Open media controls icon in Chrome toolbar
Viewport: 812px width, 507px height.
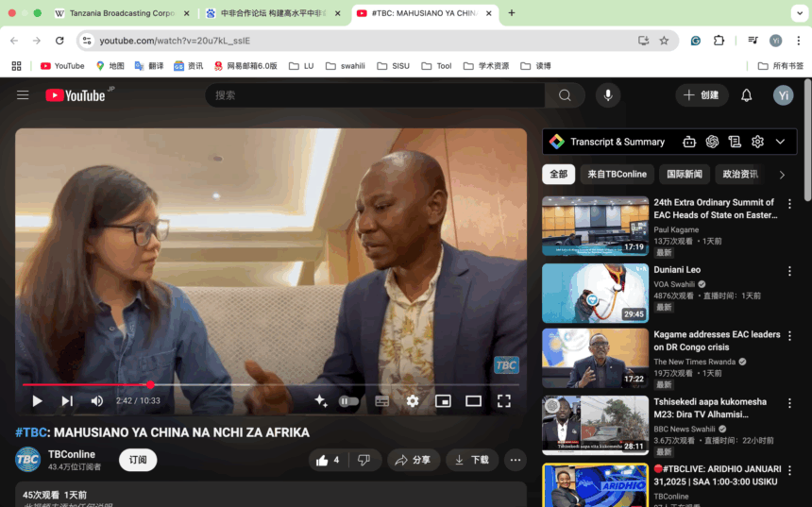(x=753, y=41)
